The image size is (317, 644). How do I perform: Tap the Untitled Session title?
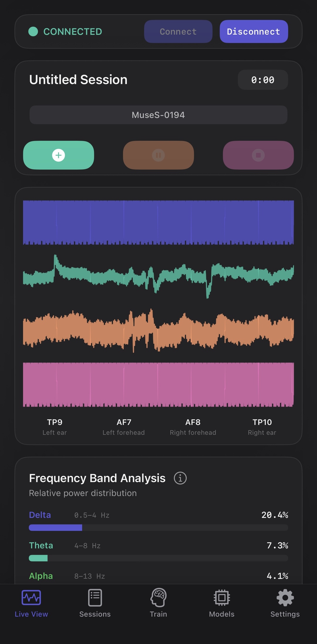tap(78, 80)
